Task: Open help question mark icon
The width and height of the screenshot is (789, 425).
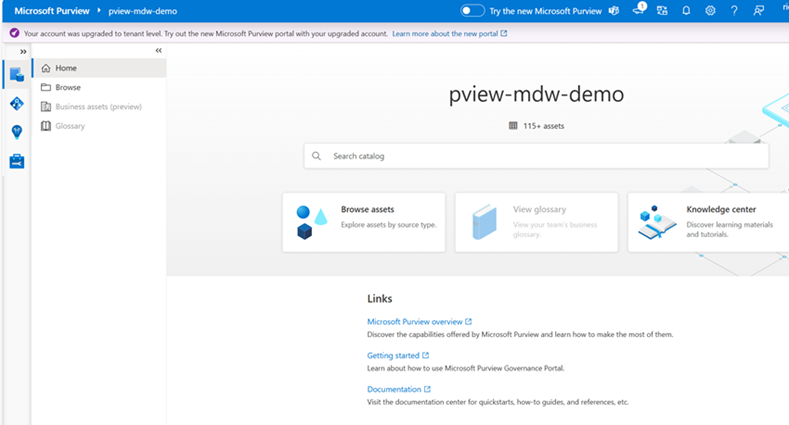Action: [x=734, y=11]
